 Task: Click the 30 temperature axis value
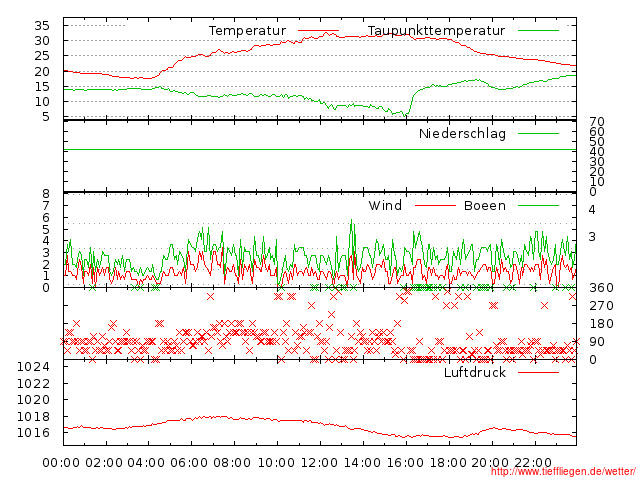tap(42, 41)
